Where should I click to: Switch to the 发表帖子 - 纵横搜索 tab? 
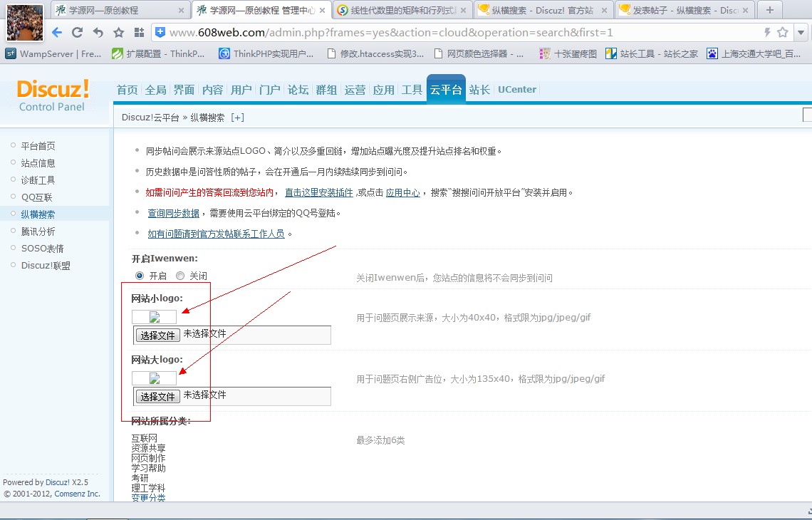(685, 11)
